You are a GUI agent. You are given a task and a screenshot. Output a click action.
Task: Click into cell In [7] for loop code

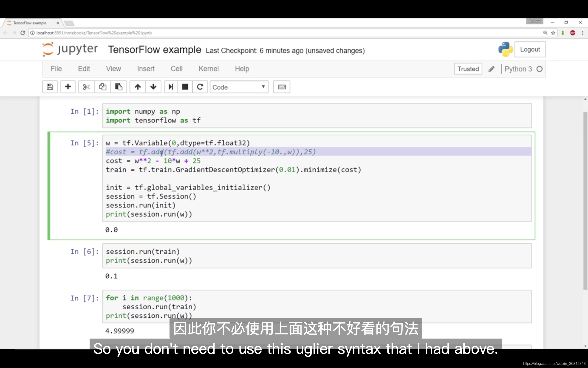[x=317, y=306]
